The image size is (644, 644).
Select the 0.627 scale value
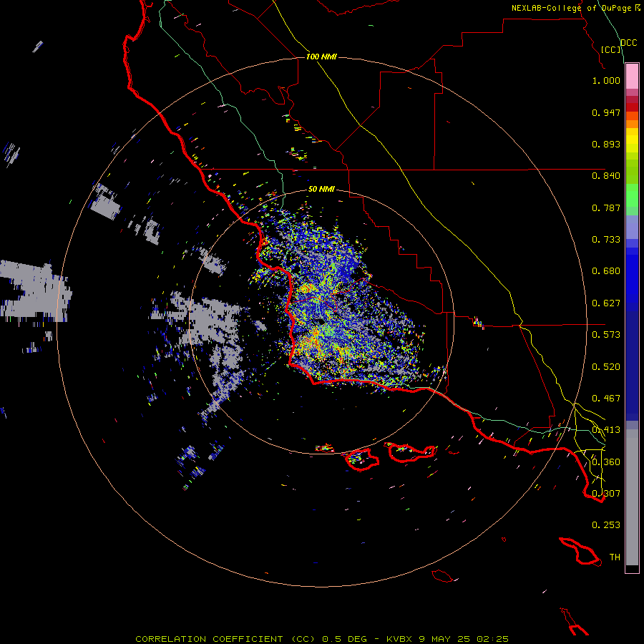606,303
